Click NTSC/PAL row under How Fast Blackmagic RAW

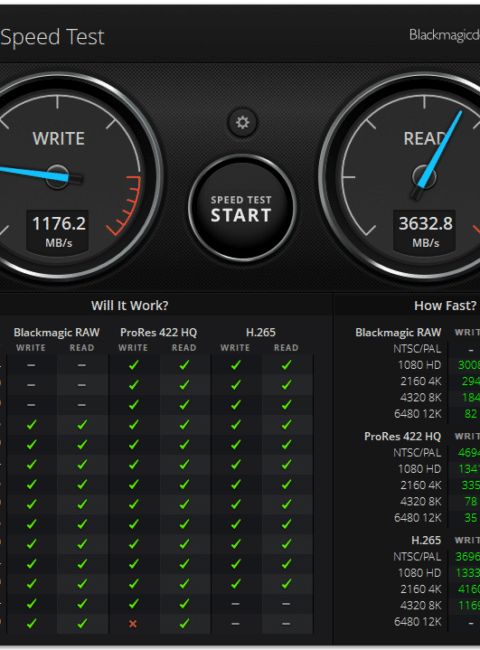click(417, 349)
